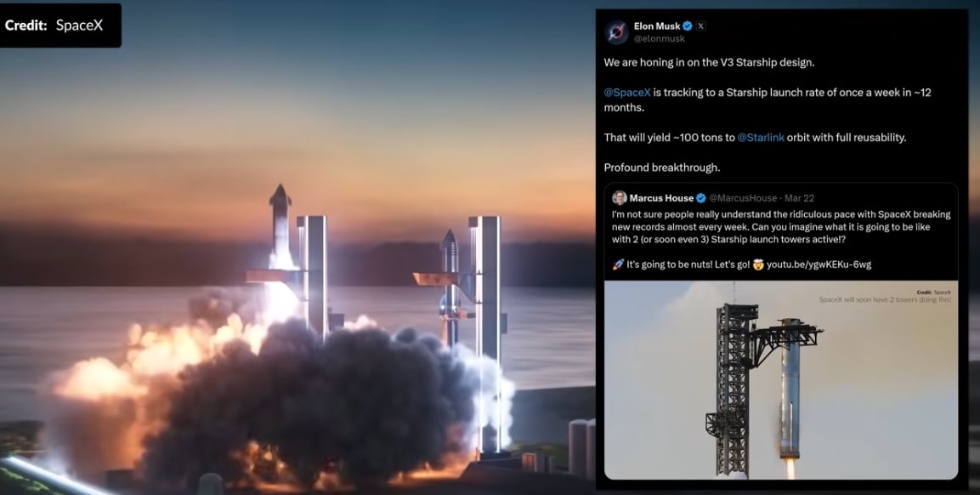Screen dimensions: 980x495
Task: Click the X logo badge next to Elon Musk
Action: (701, 26)
